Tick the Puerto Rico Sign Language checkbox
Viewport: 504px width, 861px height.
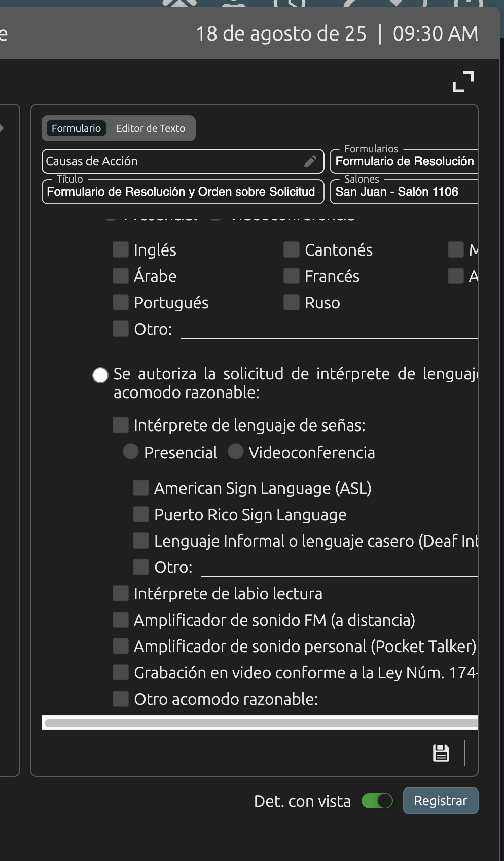141,514
